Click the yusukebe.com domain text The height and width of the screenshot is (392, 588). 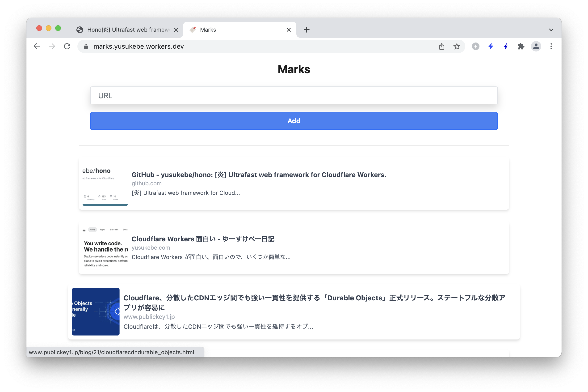[151, 248]
